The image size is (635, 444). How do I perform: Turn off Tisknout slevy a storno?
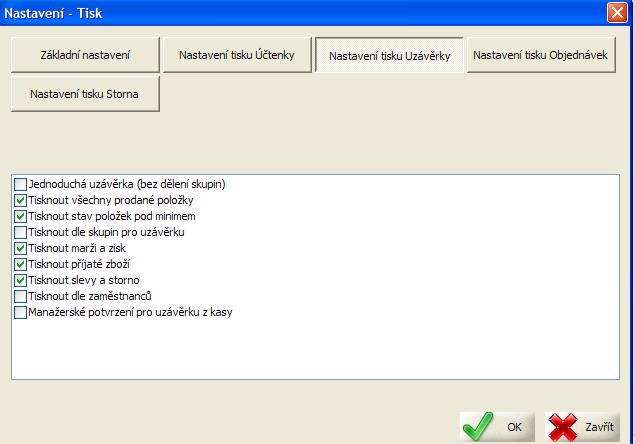click(x=21, y=281)
